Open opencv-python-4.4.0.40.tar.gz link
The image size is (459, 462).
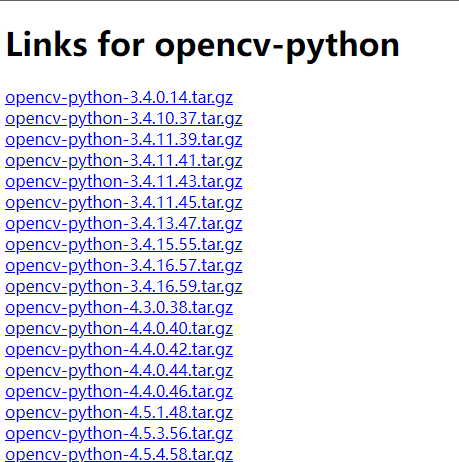119,329
